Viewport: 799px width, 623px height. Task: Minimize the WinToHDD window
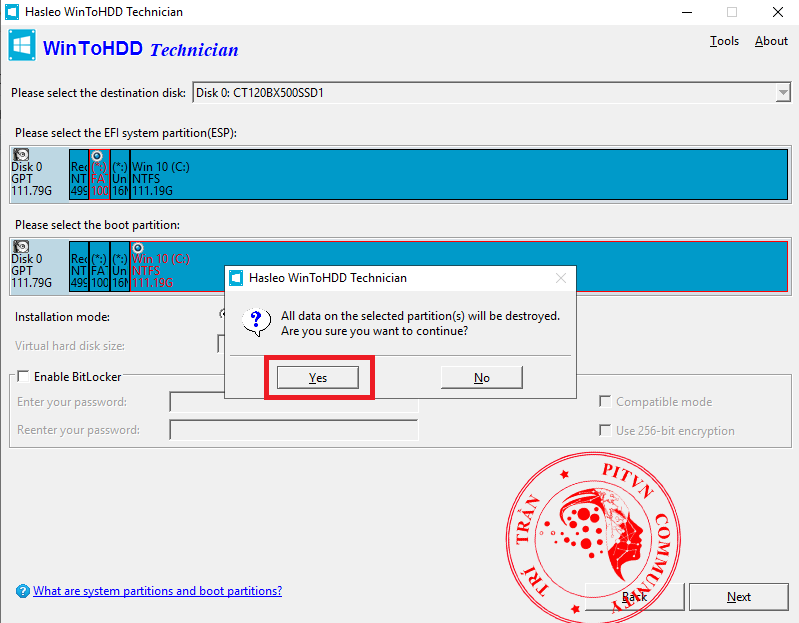687,12
